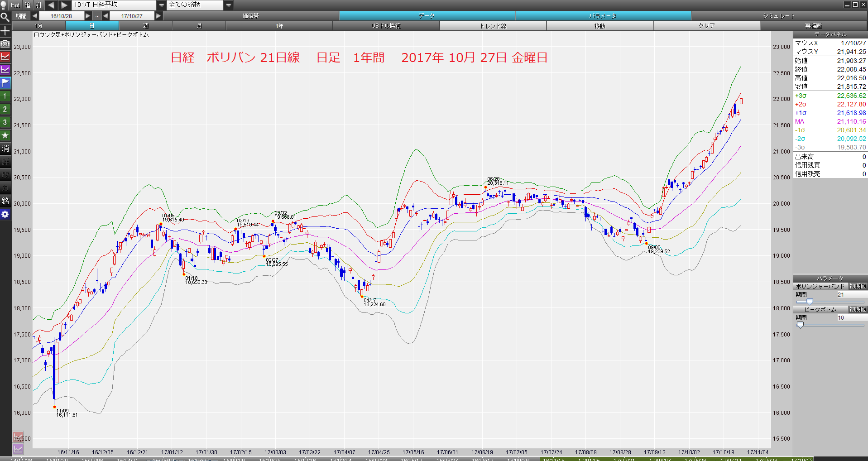Switch to the 価格帯 tab
Image resolution: width=868 pixels, height=461 pixels.
pyautogui.click(x=251, y=16)
